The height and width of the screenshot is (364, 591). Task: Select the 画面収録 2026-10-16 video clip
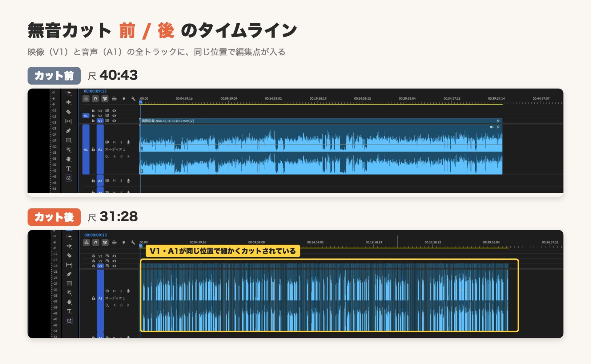[321, 121]
